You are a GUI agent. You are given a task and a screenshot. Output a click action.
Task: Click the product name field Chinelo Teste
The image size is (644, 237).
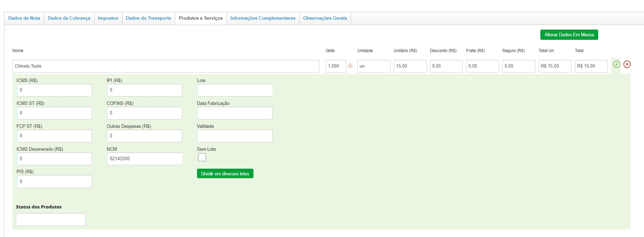coord(166,66)
